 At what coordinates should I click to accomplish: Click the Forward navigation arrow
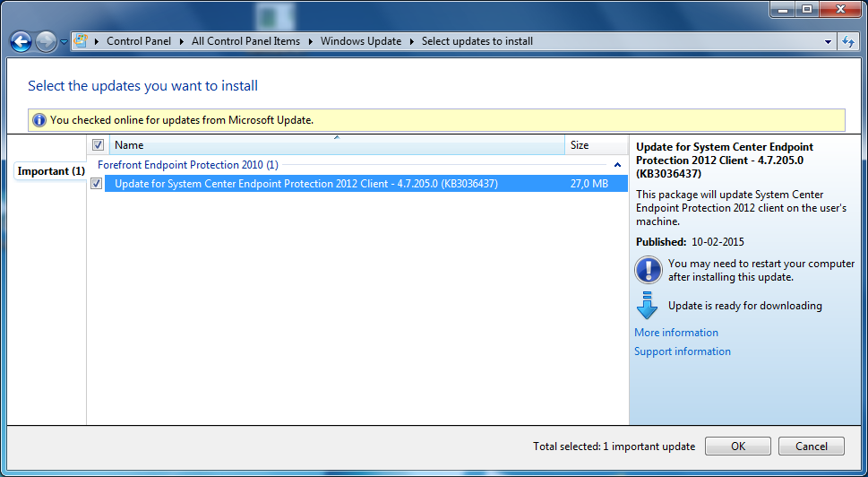46,41
